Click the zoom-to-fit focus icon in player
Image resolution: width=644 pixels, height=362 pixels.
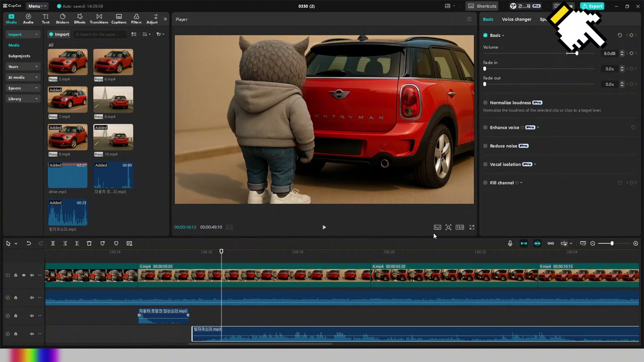448,227
